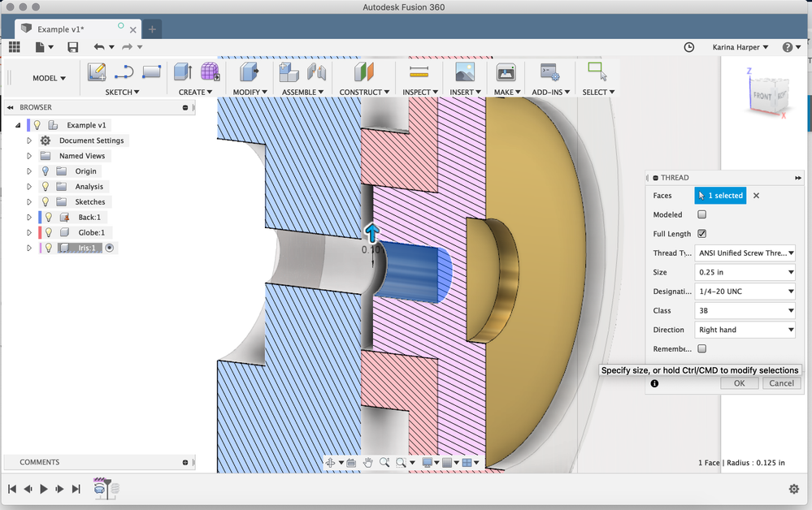Open the CONSTRUCT menu
The image size is (812, 510).
(x=364, y=92)
